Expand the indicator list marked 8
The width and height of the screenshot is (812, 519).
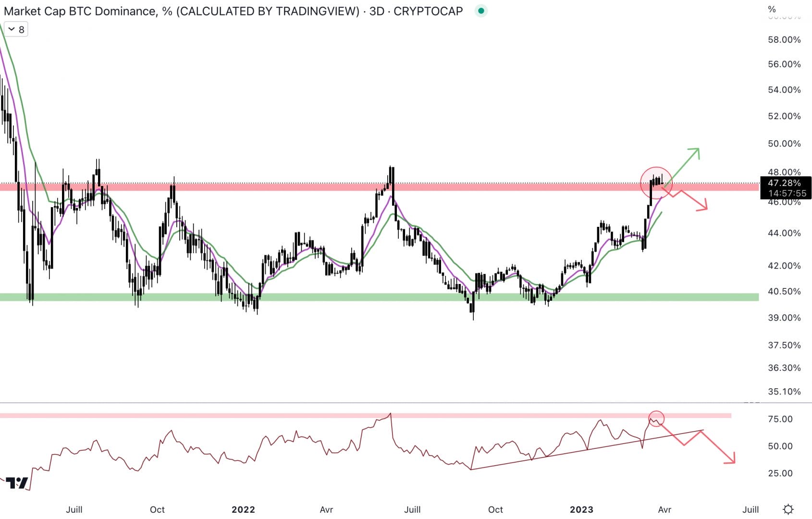[21, 29]
